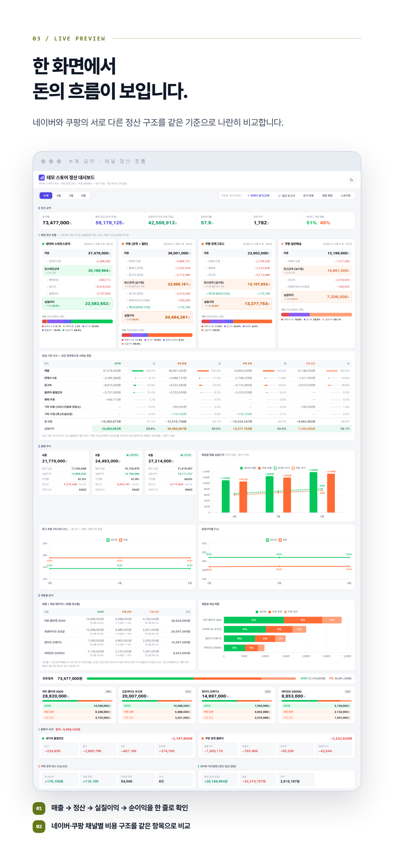This screenshot has width=394, height=868.
Task: Click the 전체 합계 channel split progress bar
Action: [191, 678]
